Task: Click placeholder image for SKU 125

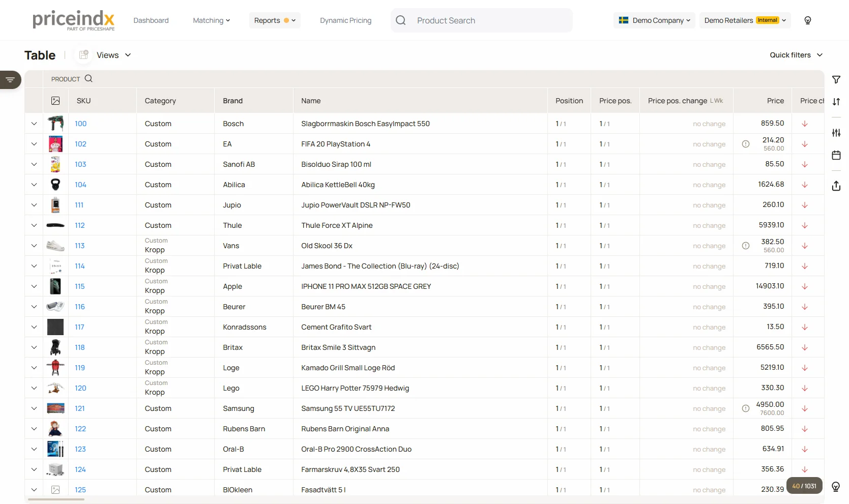Action: point(55,490)
